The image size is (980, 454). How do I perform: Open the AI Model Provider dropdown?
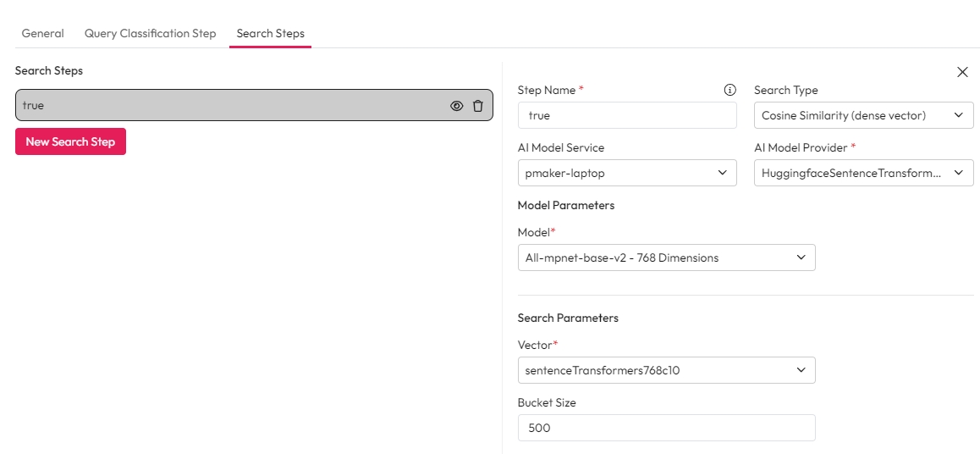[x=863, y=174]
